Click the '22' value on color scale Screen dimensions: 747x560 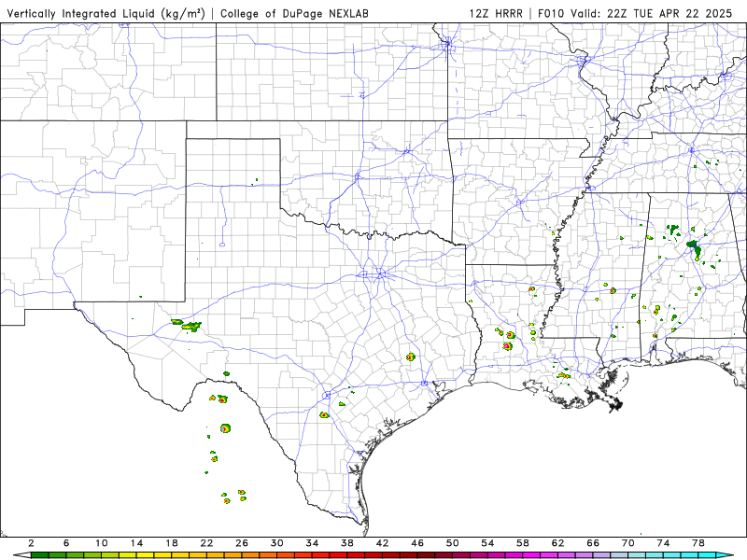click(x=206, y=543)
